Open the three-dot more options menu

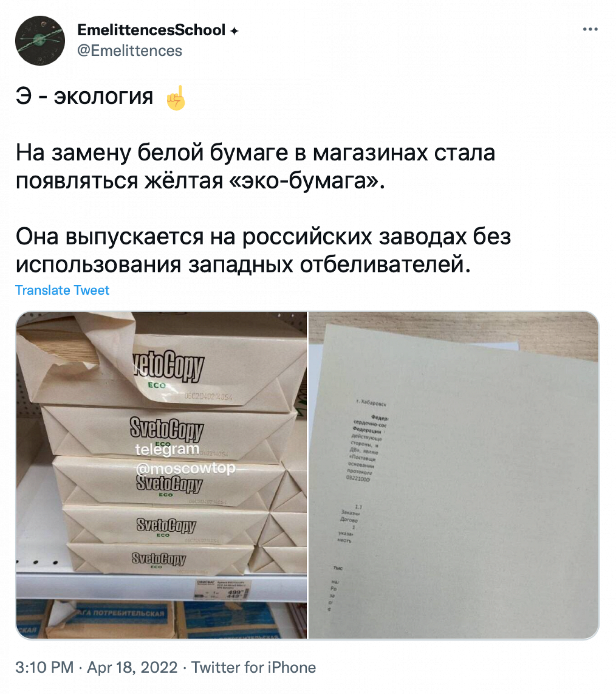click(590, 29)
